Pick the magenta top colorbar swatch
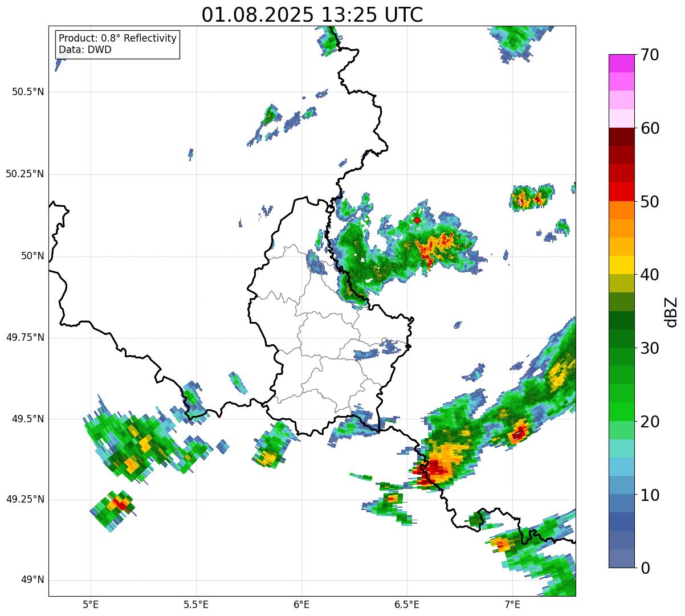685x616 pixels. [621, 63]
